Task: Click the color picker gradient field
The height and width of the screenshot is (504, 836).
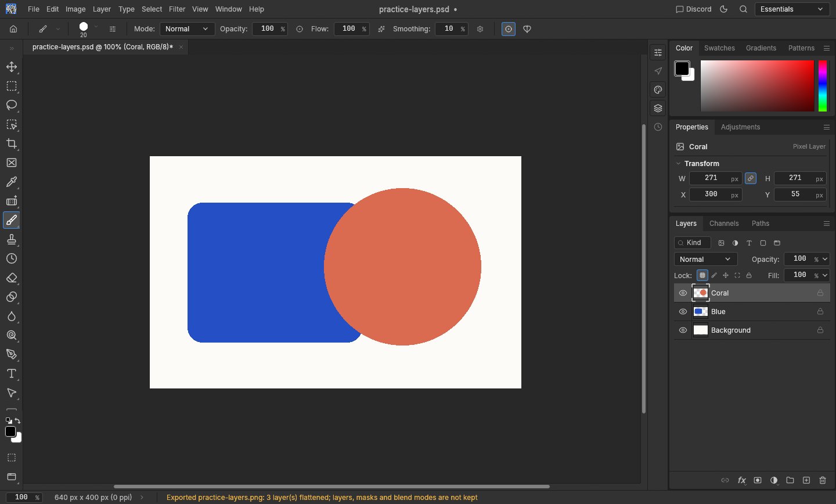Action: coord(757,86)
